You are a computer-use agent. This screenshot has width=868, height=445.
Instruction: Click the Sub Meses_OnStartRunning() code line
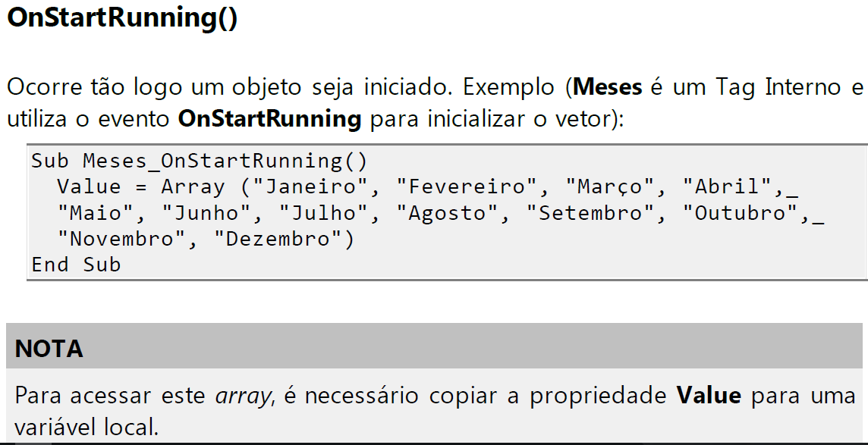(x=200, y=161)
